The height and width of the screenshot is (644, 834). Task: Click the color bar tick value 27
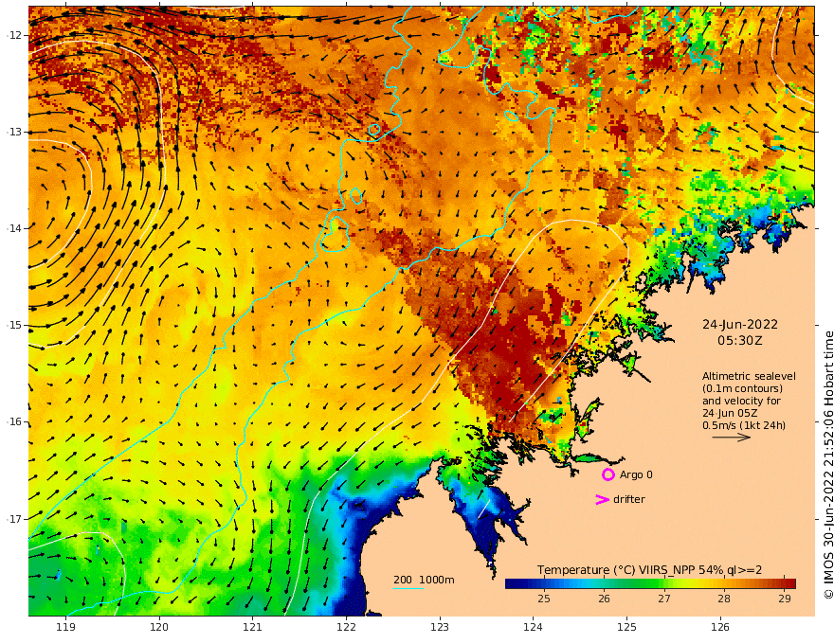click(663, 599)
